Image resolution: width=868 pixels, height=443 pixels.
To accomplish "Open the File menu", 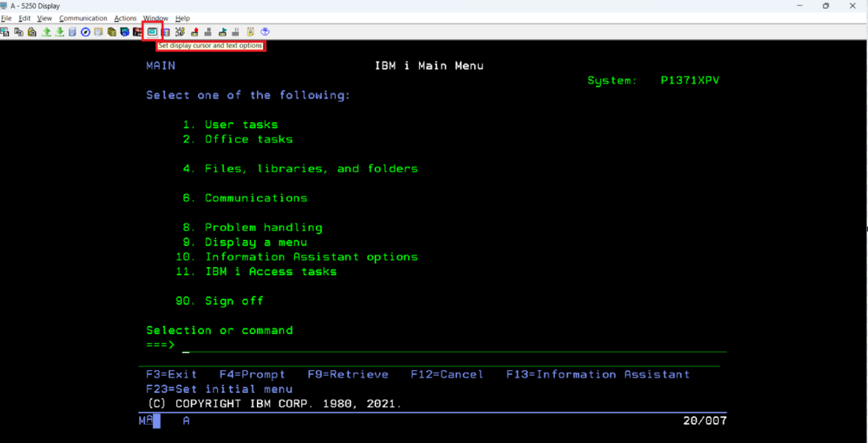I will (x=6, y=18).
